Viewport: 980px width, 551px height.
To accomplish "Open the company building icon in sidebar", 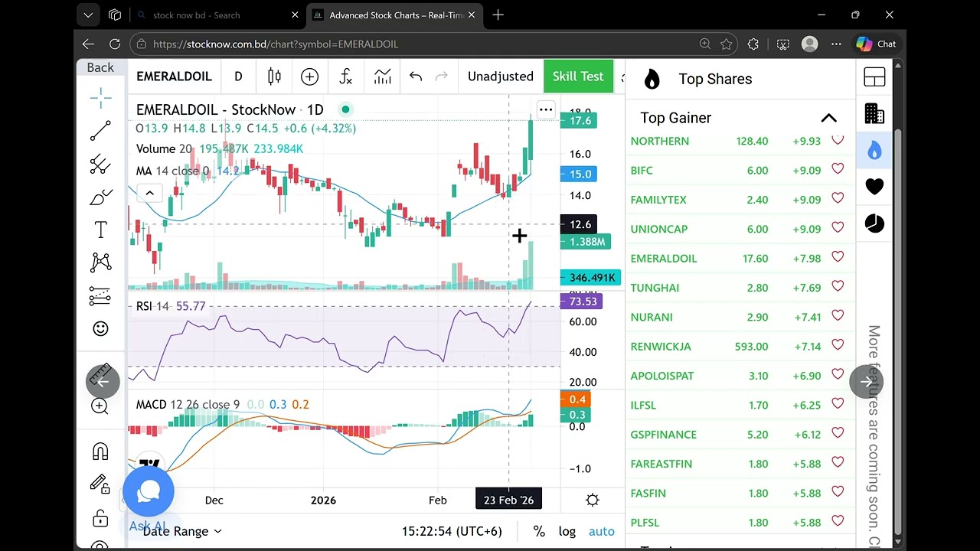I will 874,114.
